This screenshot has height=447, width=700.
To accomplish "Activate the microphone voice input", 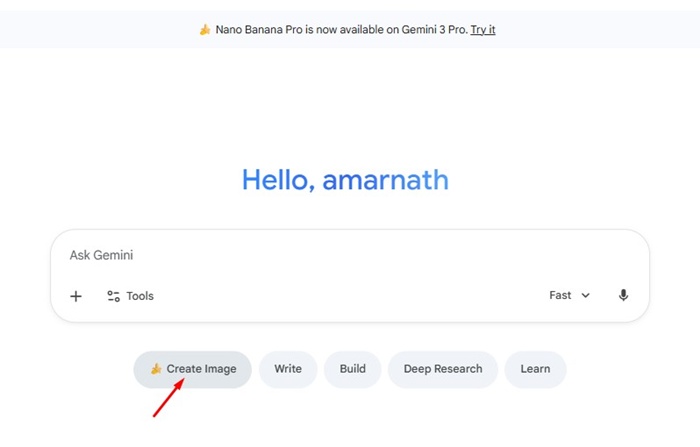I will coord(624,295).
